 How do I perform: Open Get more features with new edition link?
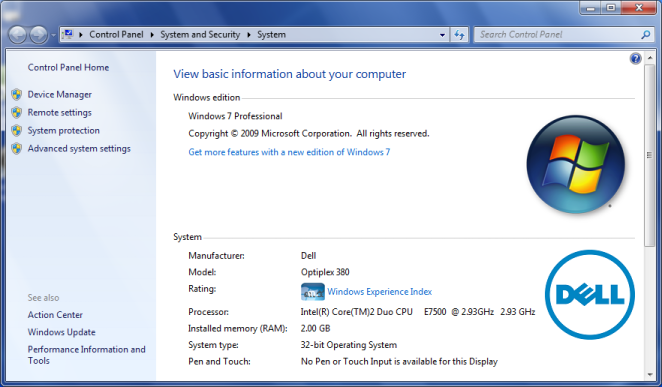(x=289, y=152)
